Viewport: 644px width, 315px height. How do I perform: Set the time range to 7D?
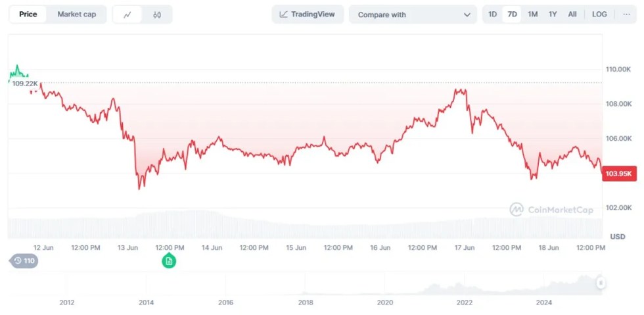512,14
